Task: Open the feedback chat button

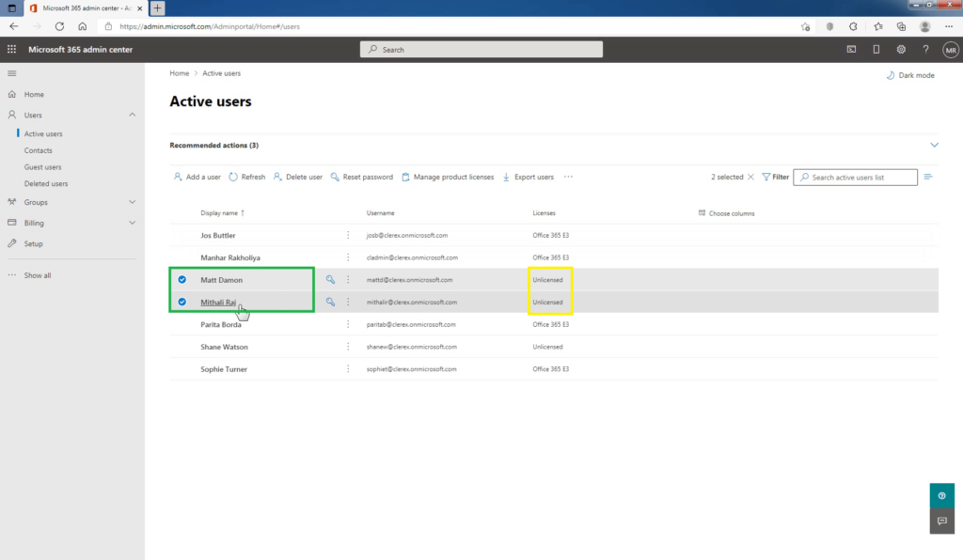Action: (x=941, y=521)
